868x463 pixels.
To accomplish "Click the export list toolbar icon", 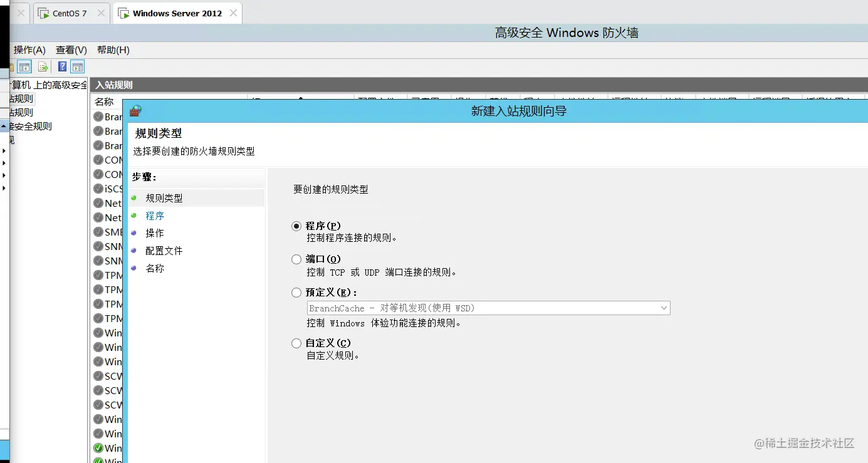I will [43, 67].
